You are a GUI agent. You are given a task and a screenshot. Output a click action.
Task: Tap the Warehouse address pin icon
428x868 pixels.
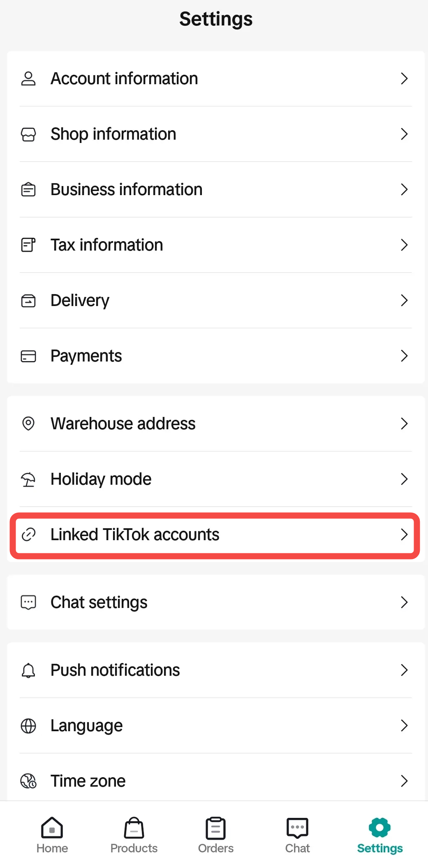coord(28,424)
